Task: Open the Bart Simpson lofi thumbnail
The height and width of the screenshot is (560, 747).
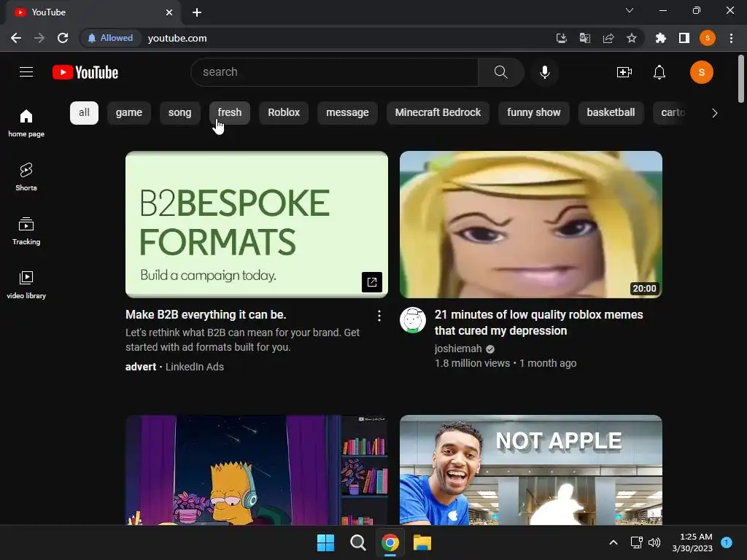Action: tap(256, 470)
